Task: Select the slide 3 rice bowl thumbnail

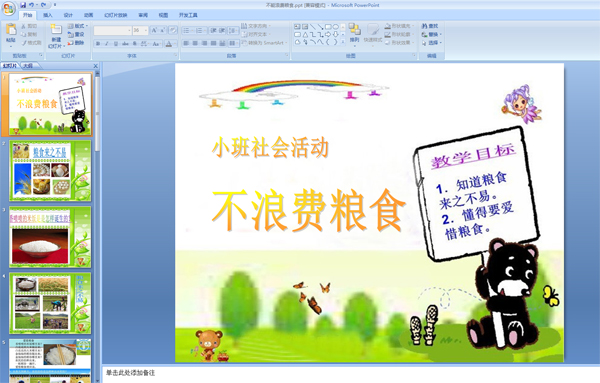Action: click(x=50, y=237)
